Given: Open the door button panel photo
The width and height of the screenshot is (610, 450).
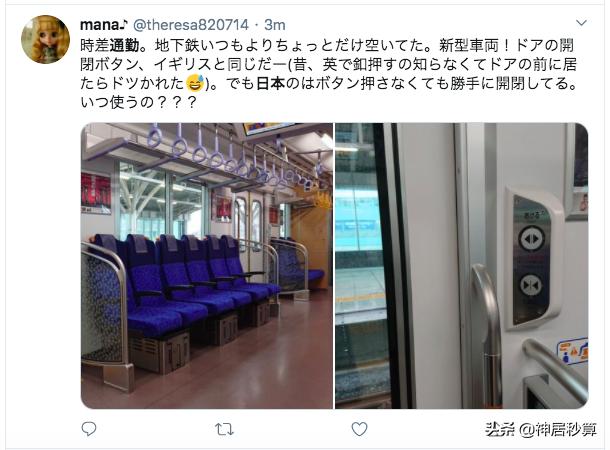Looking at the screenshot, I should click(x=462, y=266).
